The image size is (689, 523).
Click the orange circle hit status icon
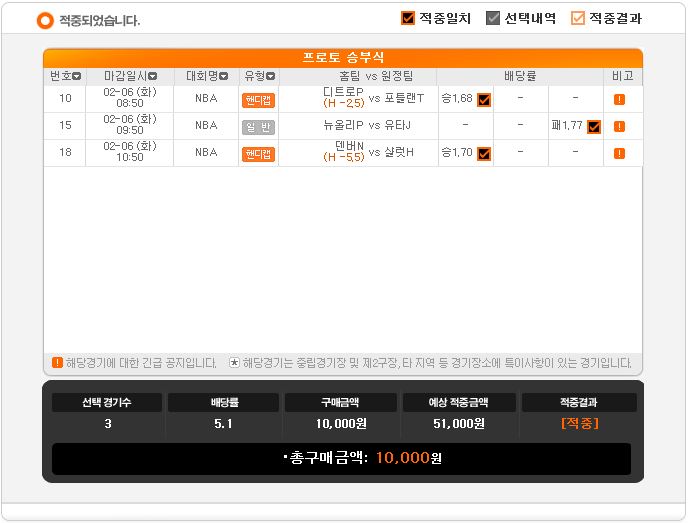point(45,20)
